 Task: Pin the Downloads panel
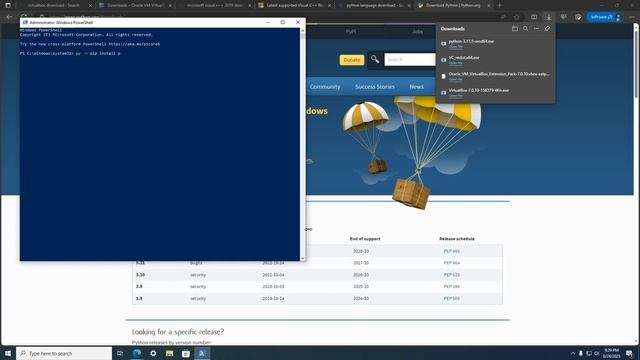point(547,29)
